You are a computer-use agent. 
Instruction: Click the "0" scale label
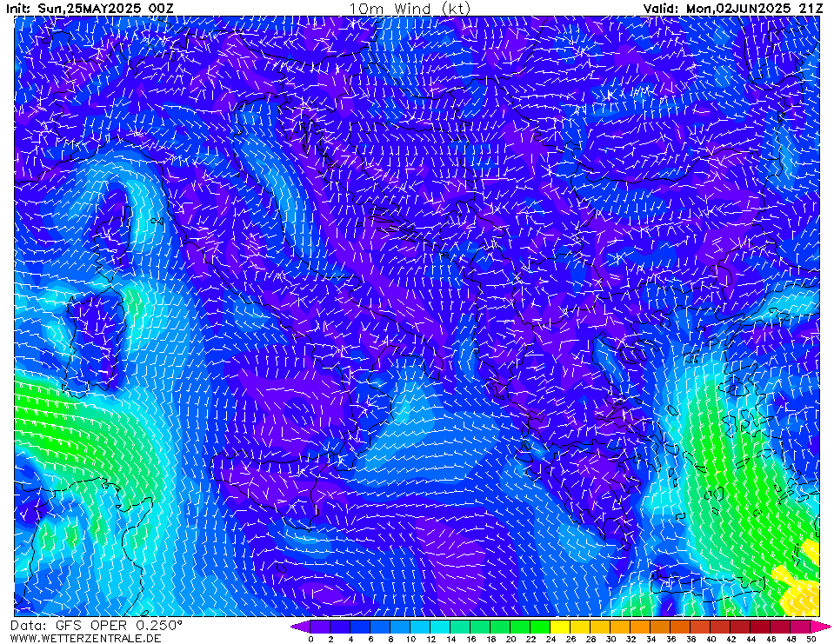[310, 639]
